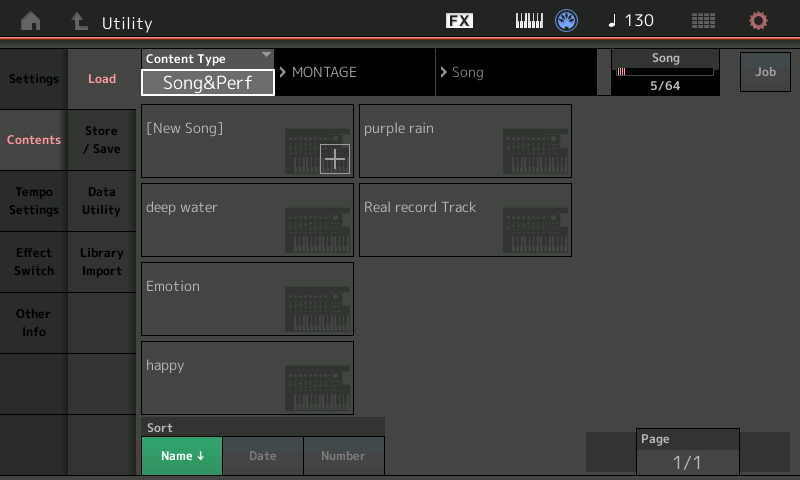This screenshot has height=480, width=800.
Task: Open the Store / Save tab
Action: pos(102,140)
